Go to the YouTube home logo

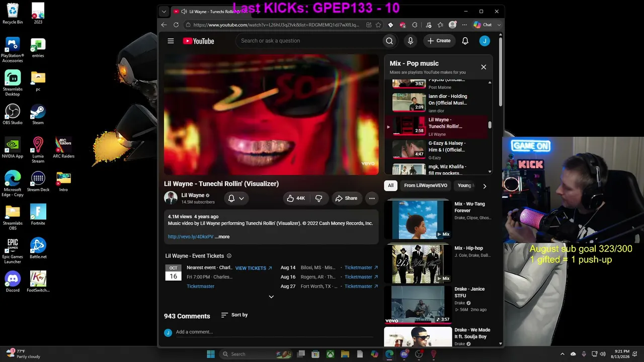198,41
